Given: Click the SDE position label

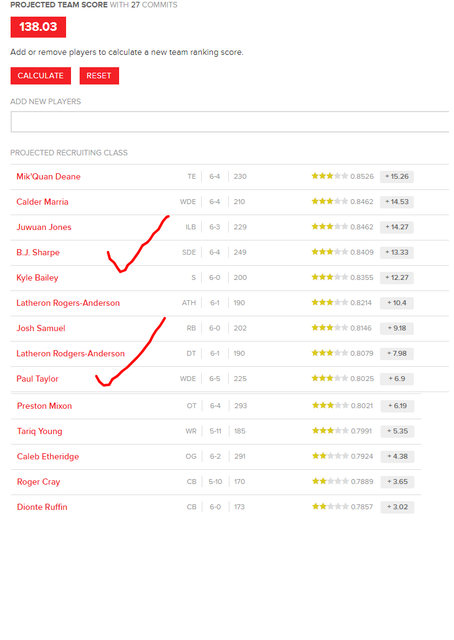Looking at the screenshot, I should [189, 253].
